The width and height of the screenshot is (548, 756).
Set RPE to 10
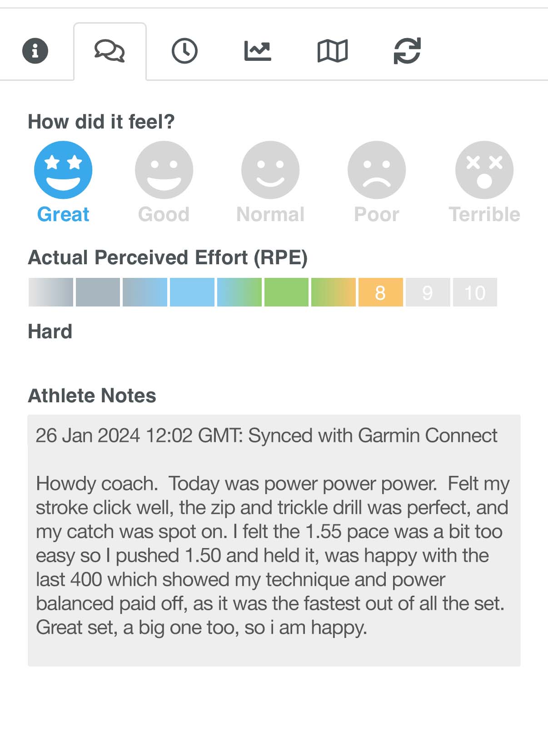click(475, 292)
